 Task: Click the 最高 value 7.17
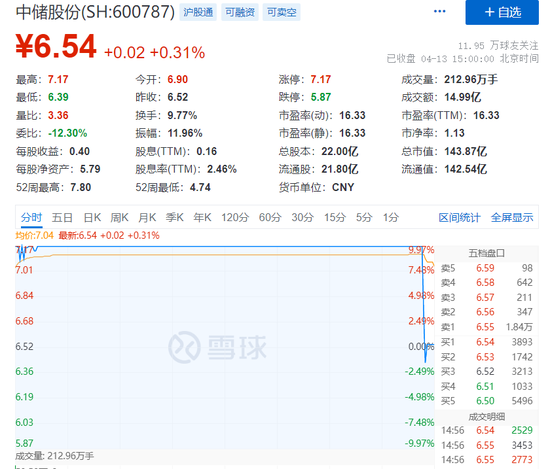coord(58,79)
